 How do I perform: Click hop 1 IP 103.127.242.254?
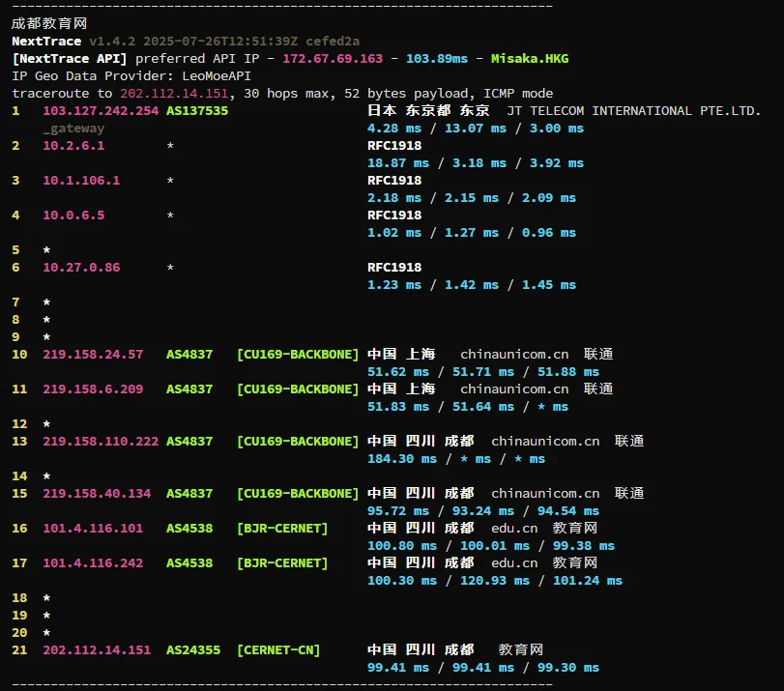[x=101, y=110]
